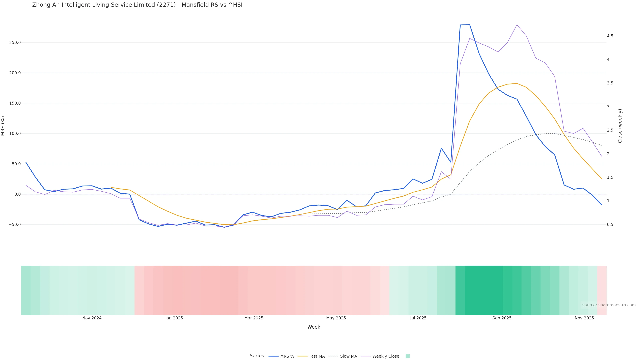Click the green square legend swatch

tap(408, 356)
